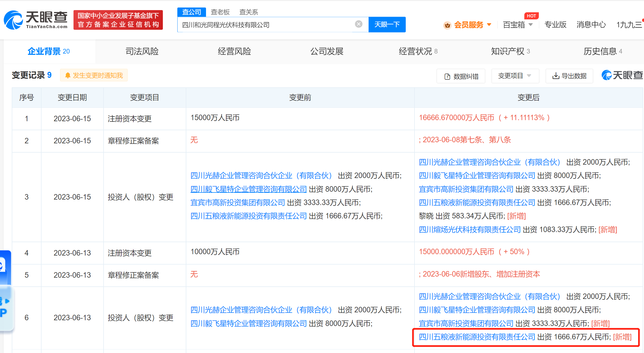This screenshot has width=644, height=353.
Task: Switch to the 查老板 search tab
Action: (220, 12)
